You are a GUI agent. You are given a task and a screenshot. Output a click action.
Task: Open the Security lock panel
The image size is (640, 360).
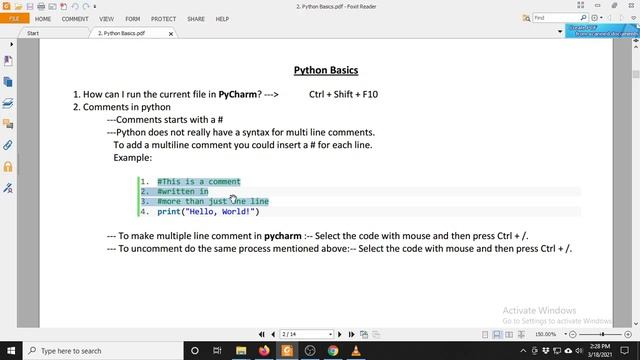point(8,166)
